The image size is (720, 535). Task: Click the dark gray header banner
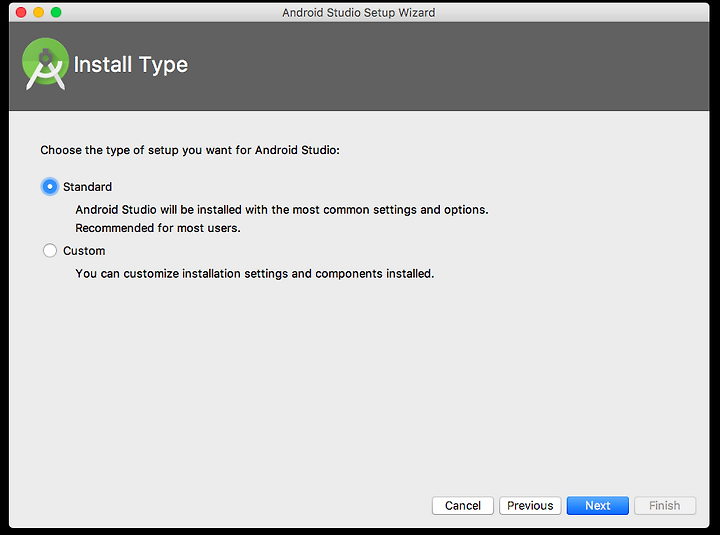[x=359, y=66]
